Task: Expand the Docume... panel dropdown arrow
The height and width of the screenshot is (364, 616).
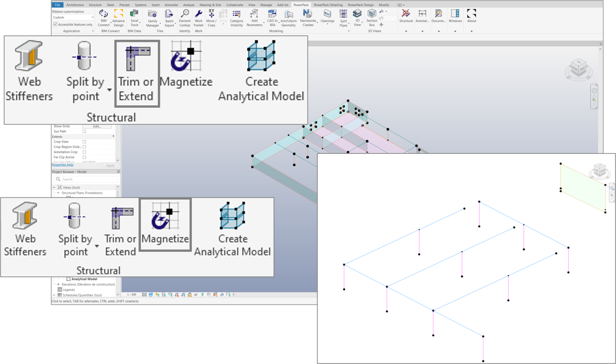Action: pos(439,31)
